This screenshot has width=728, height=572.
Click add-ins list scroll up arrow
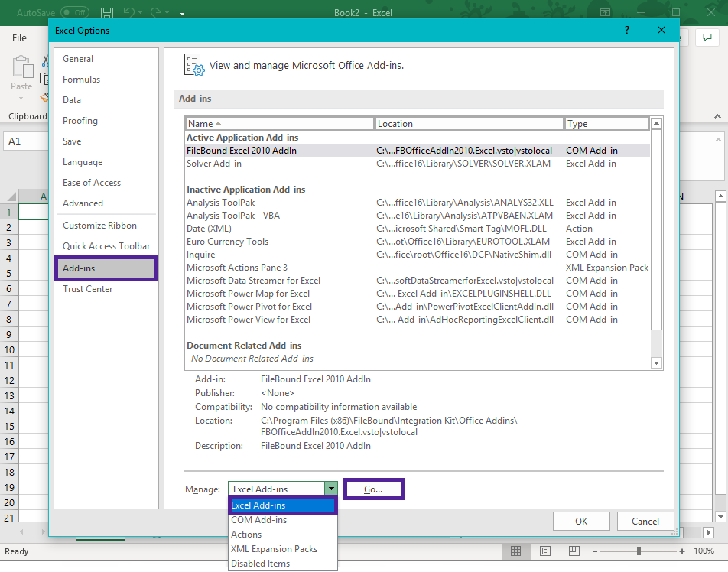656,124
